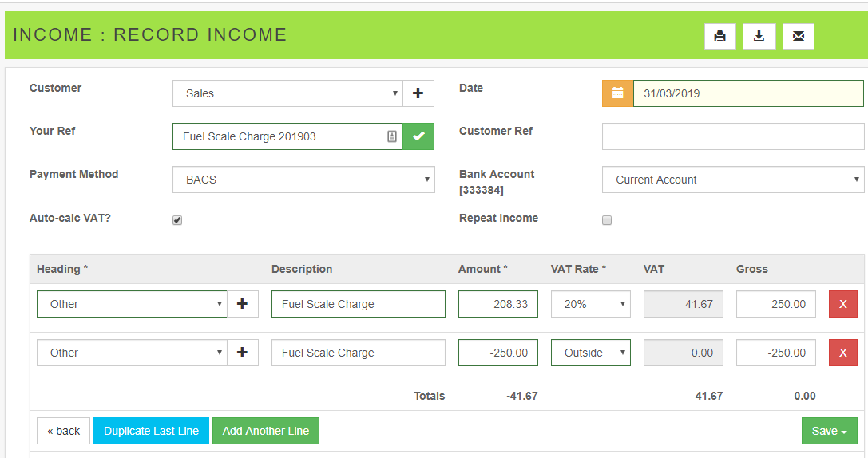
Task: Open the Save button menu
Action: [829, 431]
